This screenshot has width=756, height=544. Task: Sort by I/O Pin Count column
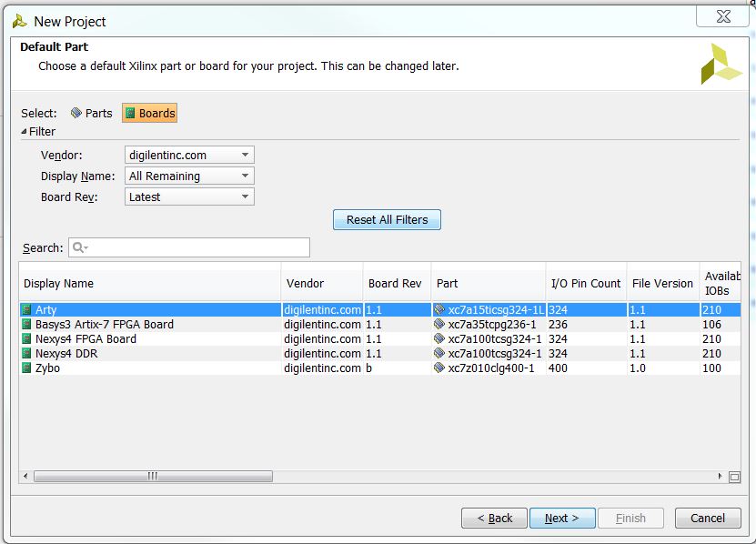point(586,284)
